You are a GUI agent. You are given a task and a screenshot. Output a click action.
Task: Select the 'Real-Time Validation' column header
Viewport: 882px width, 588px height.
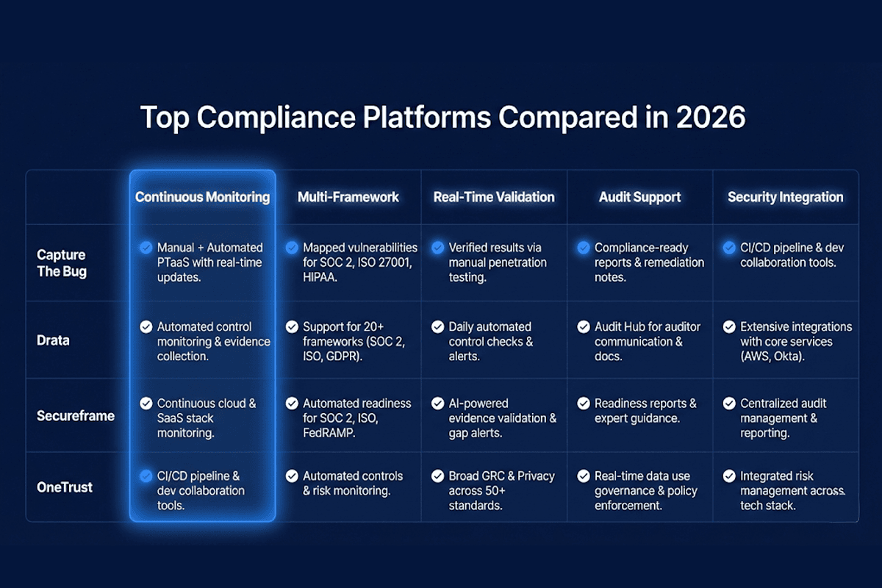tap(494, 197)
